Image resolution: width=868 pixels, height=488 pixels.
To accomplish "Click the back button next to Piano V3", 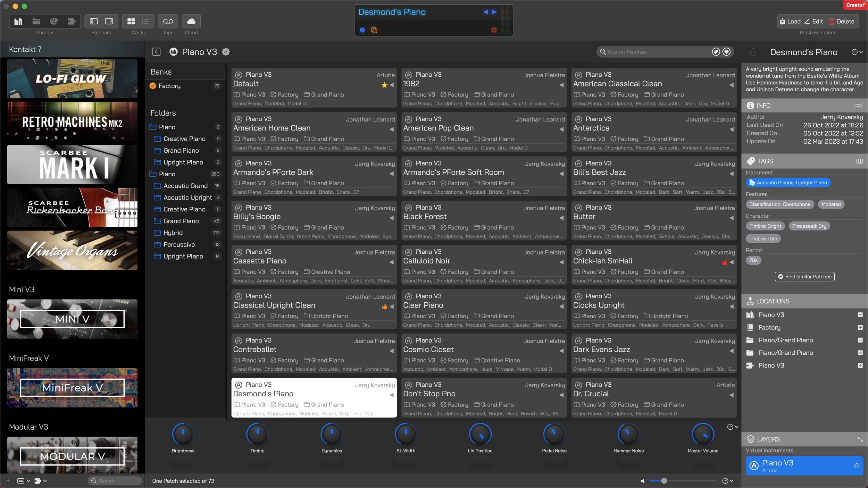I will 156,52.
